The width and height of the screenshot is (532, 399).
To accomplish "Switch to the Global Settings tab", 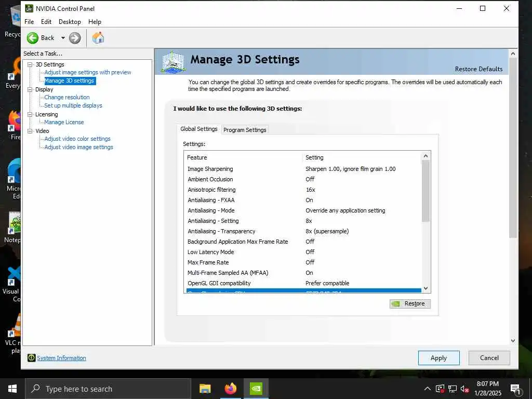I will (199, 129).
